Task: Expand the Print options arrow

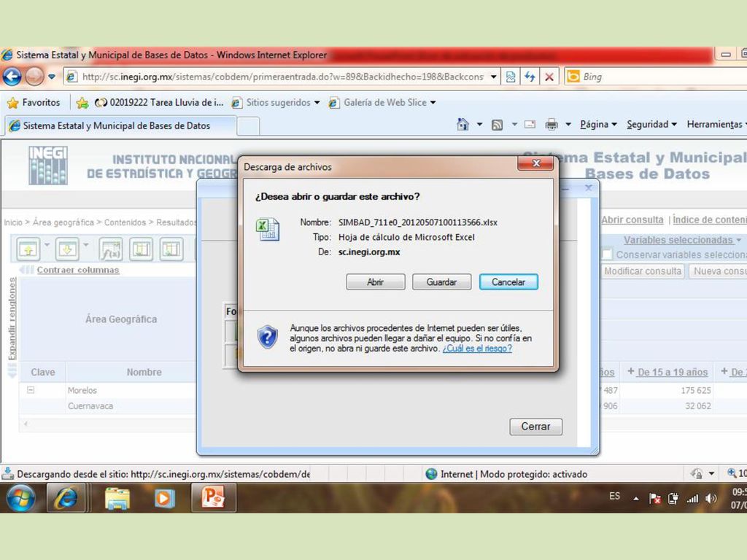Action: [x=568, y=125]
